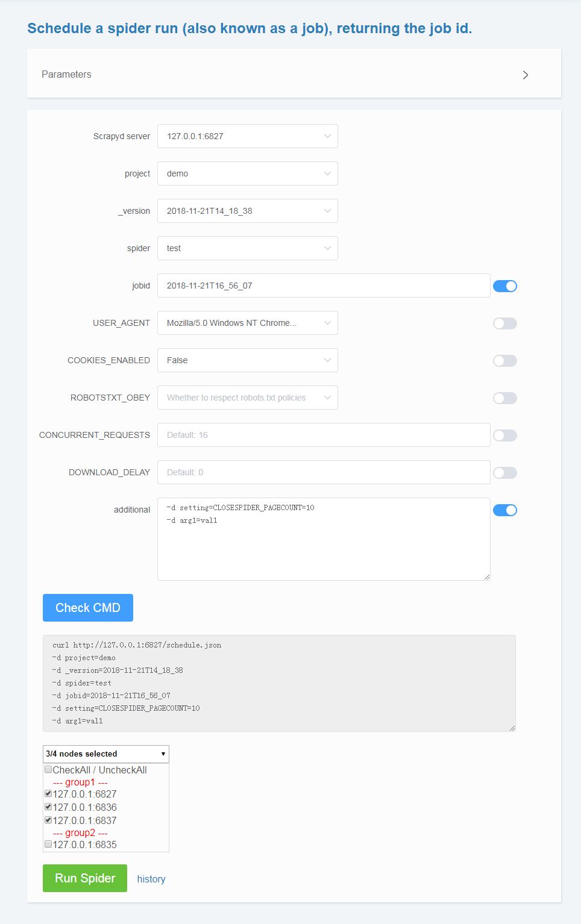Check node 127.0.0.1:6835 in group2
Screen dimensions: 581x924
(48, 844)
